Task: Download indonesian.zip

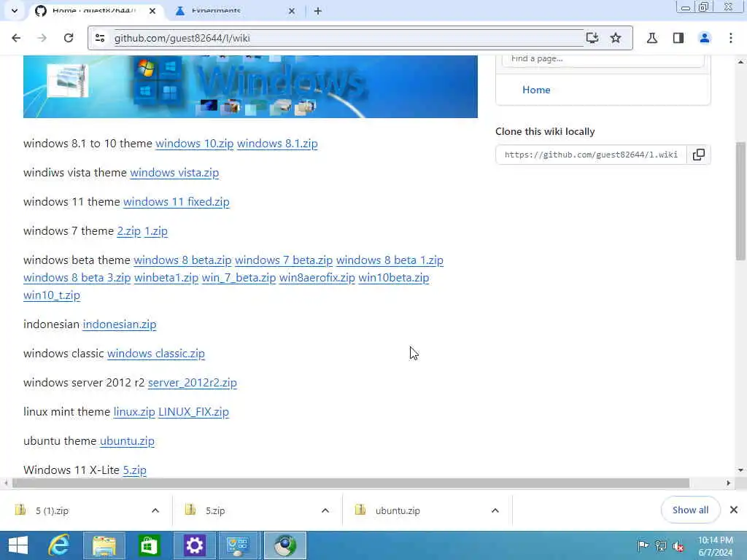Action: pyautogui.click(x=120, y=324)
